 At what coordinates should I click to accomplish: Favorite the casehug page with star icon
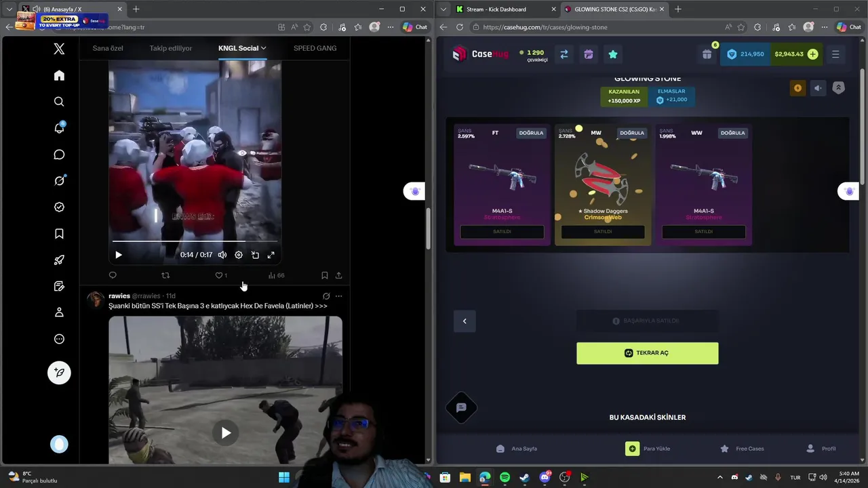[741, 27]
